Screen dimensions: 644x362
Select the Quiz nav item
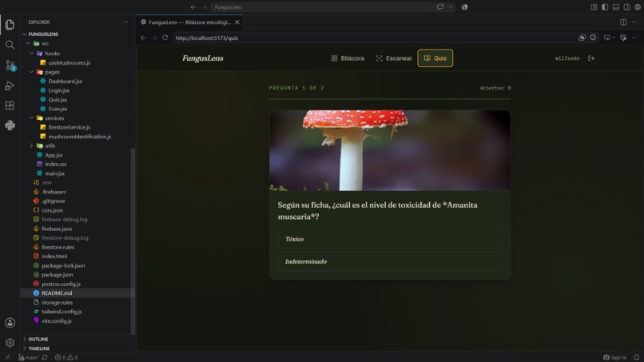tap(435, 58)
